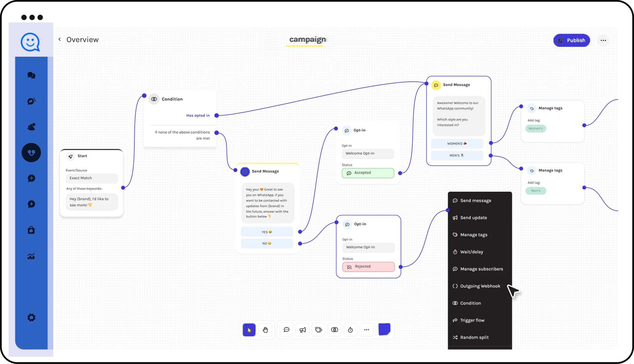The height and width of the screenshot is (364, 634).
Task: Select the pointer tool in bottom toolbar
Action: 249,330
